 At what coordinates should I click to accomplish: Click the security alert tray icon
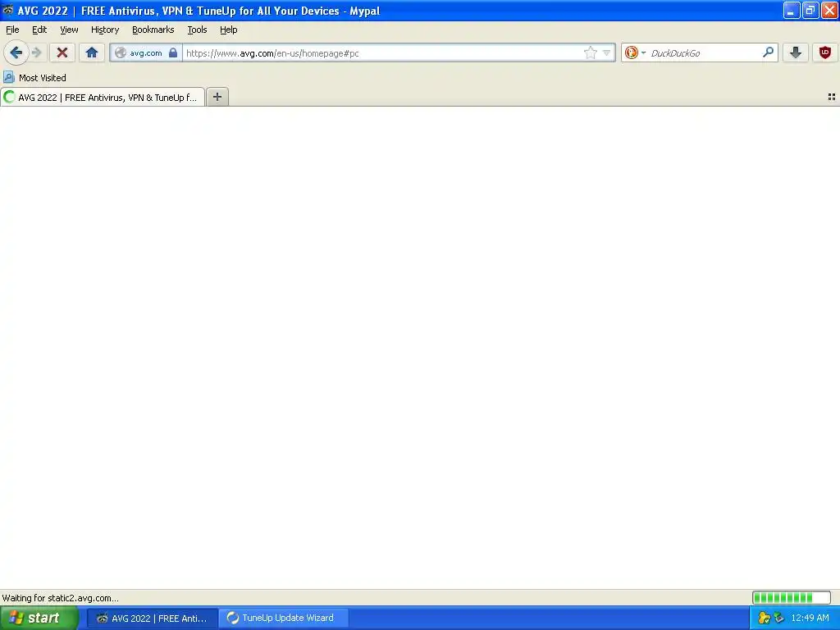(x=764, y=619)
